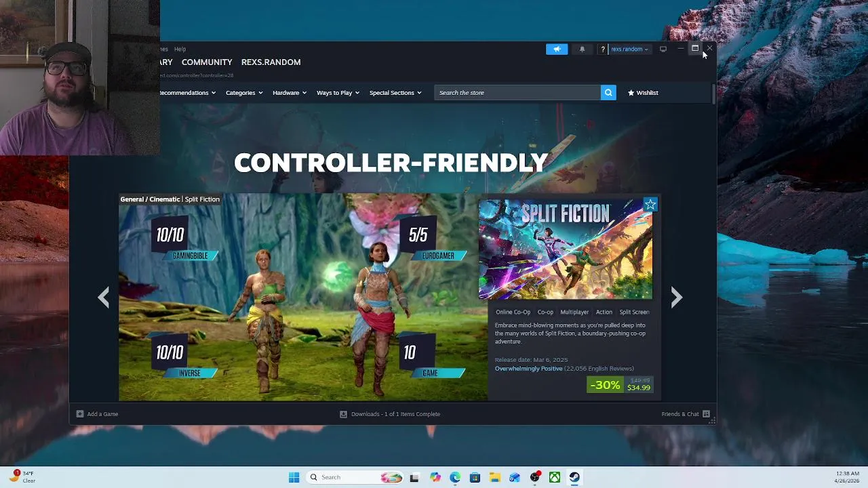Expand the Ways to Play dropdown
This screenshot has width=868, height=488.
(x=338, y=93)
